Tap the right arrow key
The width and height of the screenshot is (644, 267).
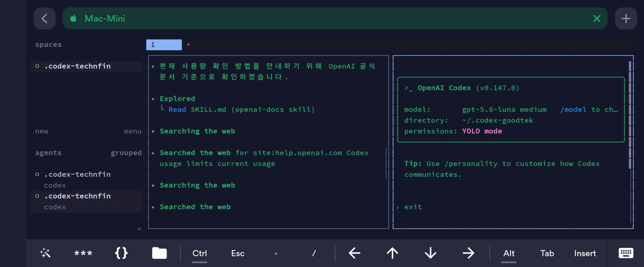468,253
